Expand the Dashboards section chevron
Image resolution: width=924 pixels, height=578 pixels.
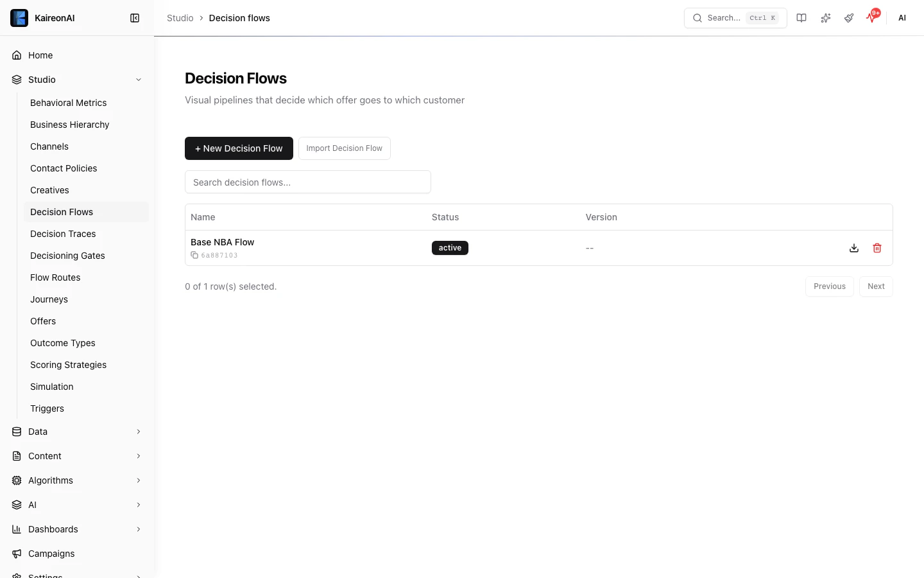point(139,529)
